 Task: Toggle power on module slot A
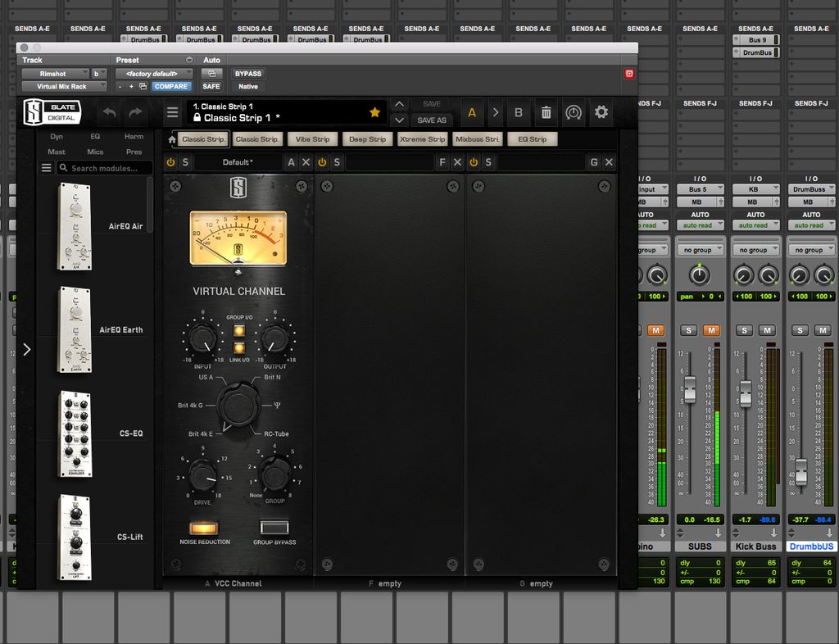coord(170,162)
